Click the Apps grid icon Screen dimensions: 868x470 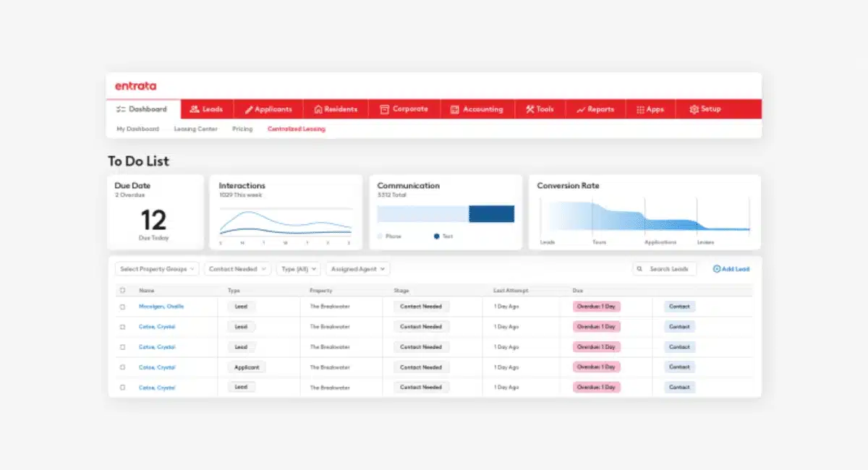(x=640, y=109)
